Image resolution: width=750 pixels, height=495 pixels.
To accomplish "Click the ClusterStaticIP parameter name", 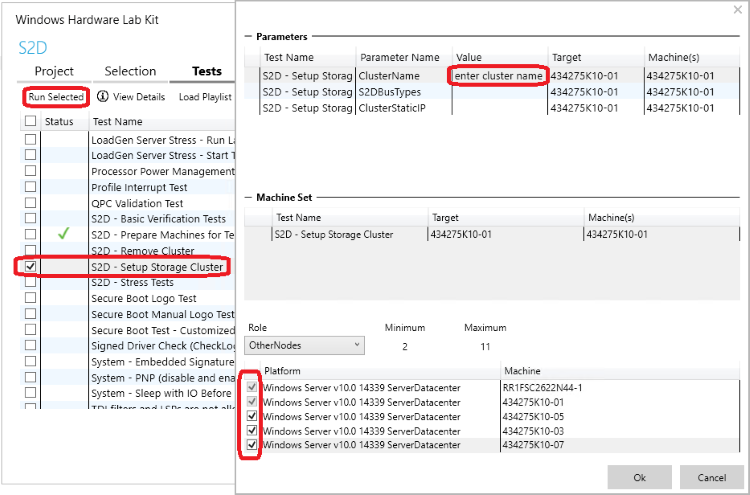I will pos(392,108).
